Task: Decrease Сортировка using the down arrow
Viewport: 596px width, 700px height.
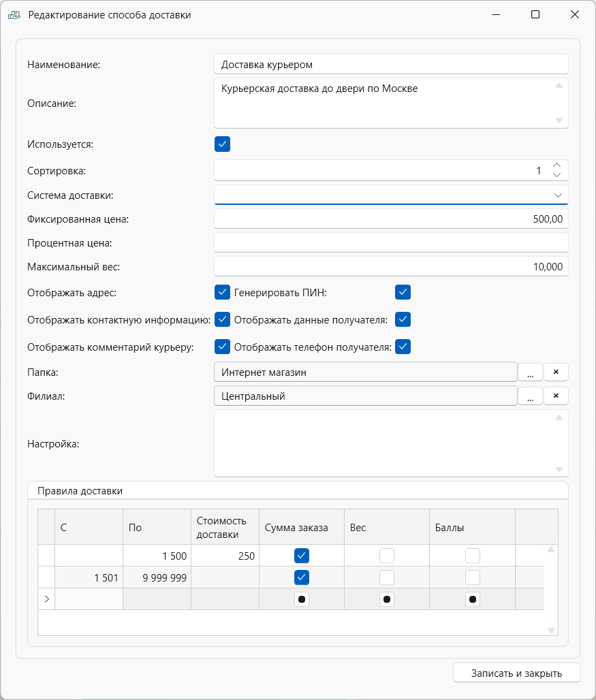Action: click(556, 175)
